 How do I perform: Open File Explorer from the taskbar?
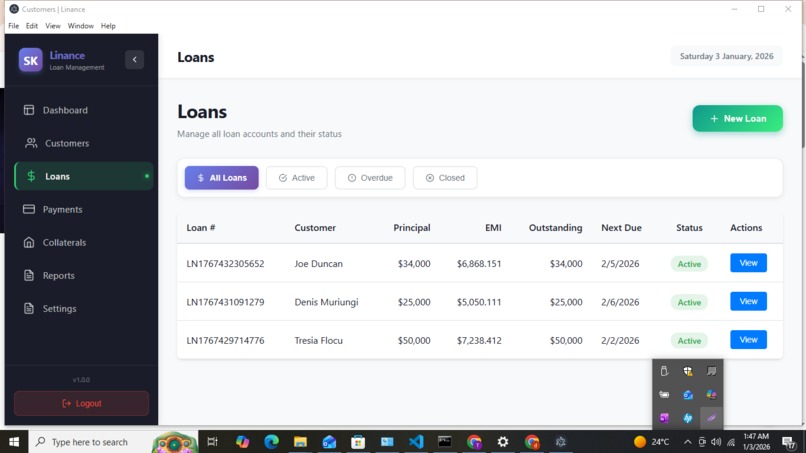coord(300,442)
